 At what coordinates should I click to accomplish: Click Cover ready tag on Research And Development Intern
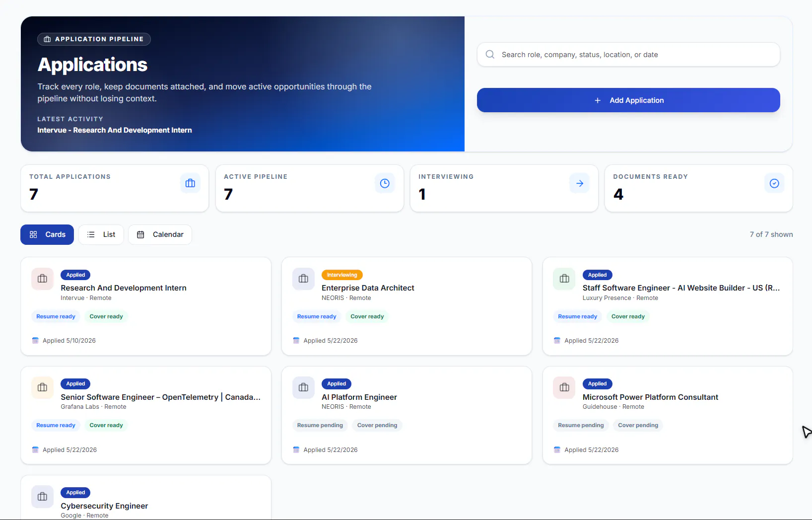(x=106, y=316)
